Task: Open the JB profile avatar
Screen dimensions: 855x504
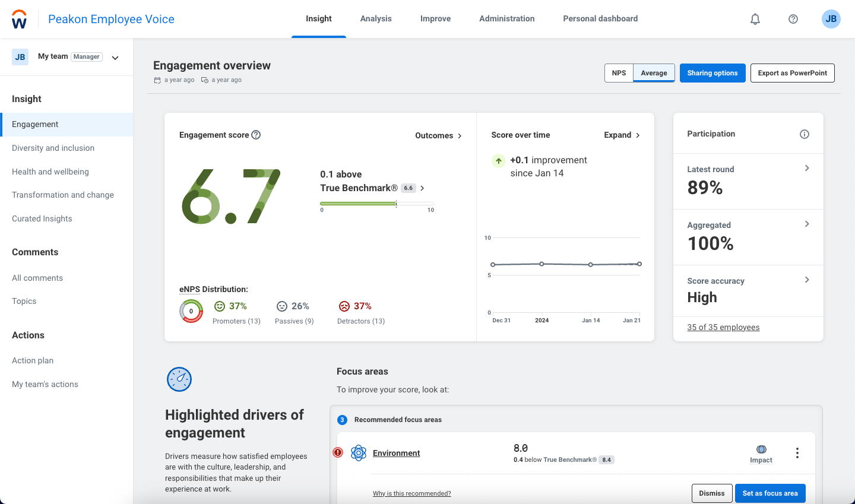Action: (x=831, y=18)
